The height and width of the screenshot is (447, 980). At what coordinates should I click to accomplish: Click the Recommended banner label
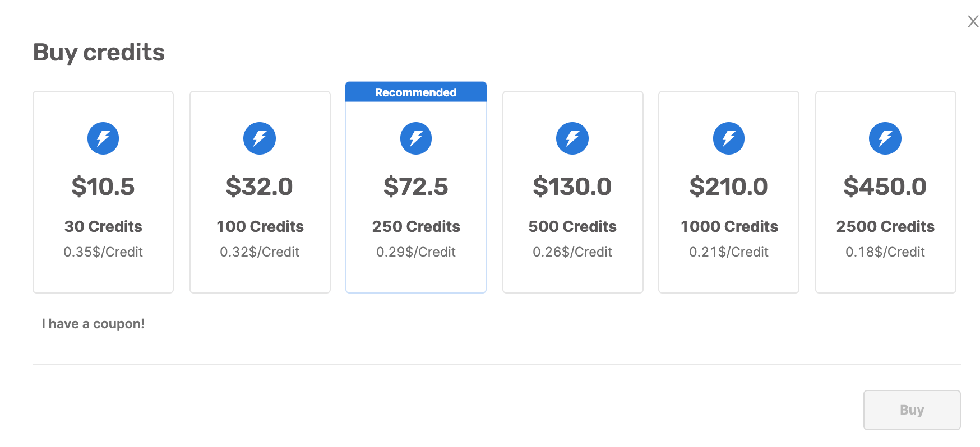coord(416,92)
